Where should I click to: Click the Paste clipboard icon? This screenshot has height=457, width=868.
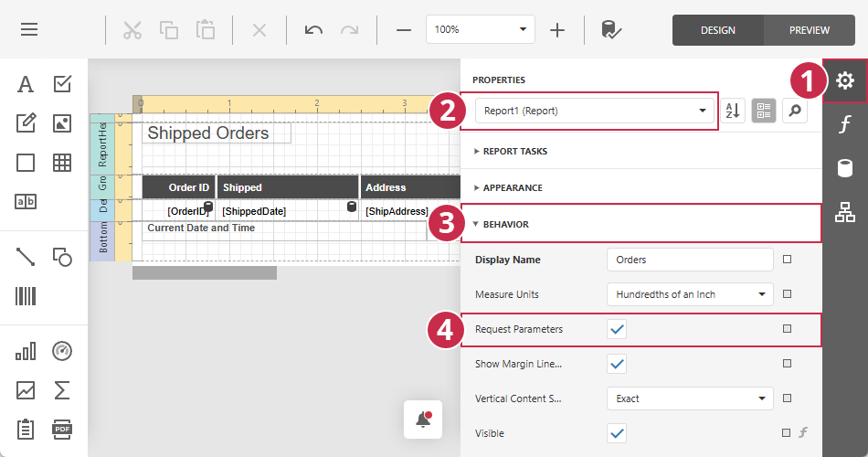tap(206, 30)
